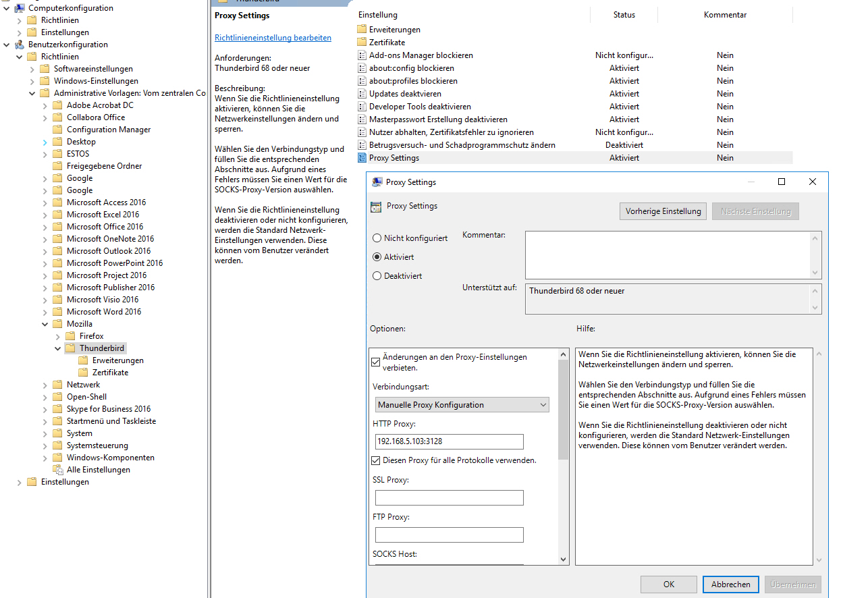868x598 pixels.
Task: Select the Deaktiviert radio button
Action: (x=377, y=276)
